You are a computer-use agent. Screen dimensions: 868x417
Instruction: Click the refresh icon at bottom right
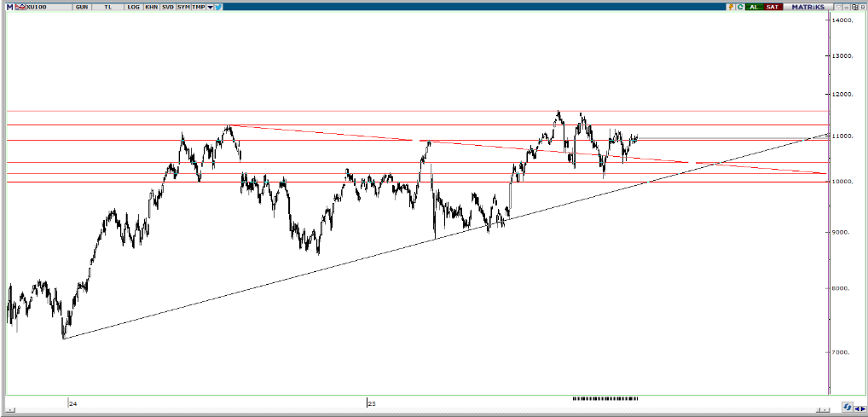click(x=848, y=408)
